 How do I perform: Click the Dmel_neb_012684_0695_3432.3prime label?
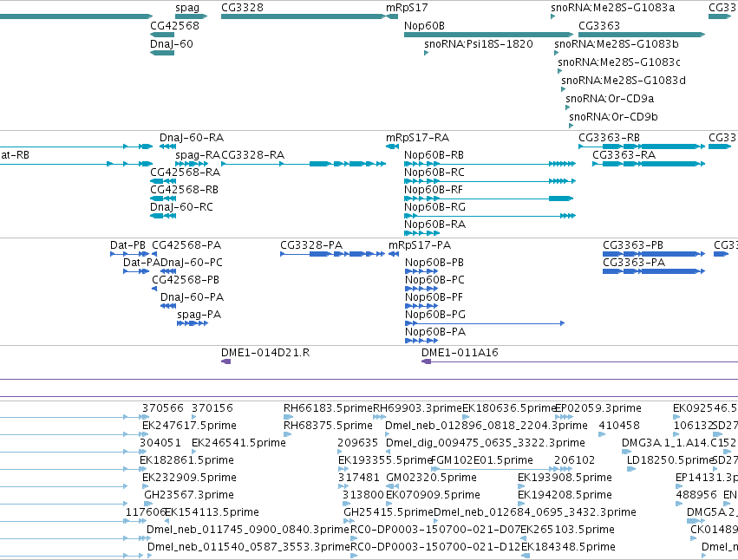(x=535, y=512)
